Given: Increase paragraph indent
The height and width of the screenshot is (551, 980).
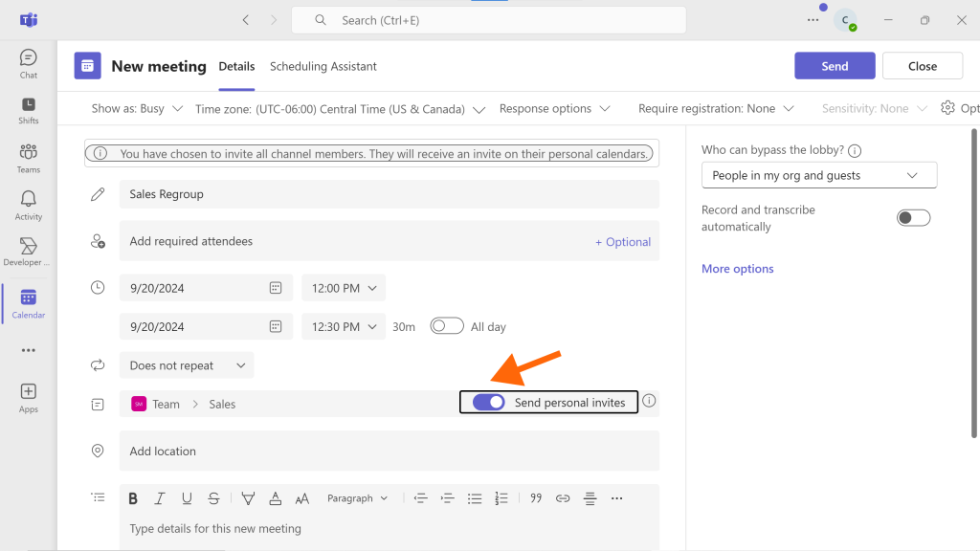Looking at the screenshot, I should (x=448, y=498).
